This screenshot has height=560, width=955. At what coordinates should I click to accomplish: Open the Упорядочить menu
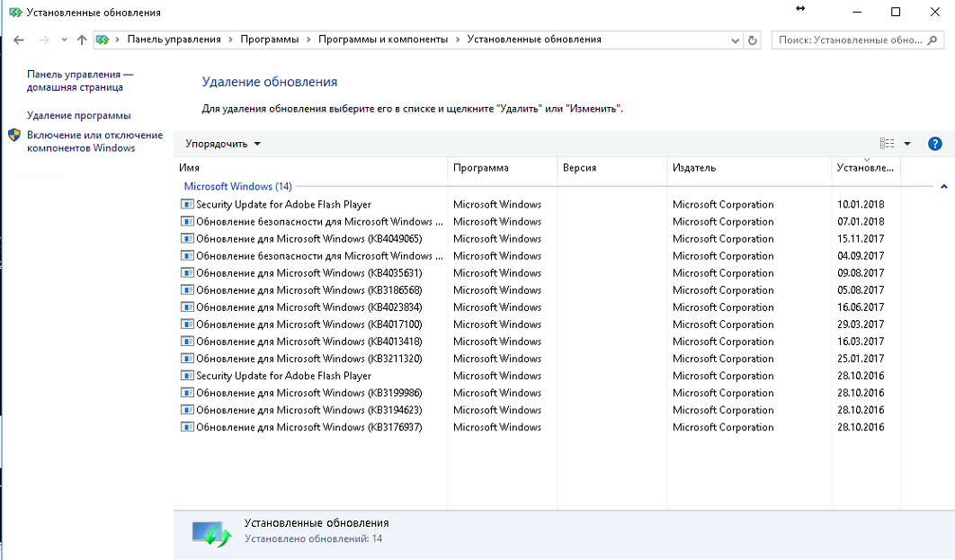(x=223, y=144)
